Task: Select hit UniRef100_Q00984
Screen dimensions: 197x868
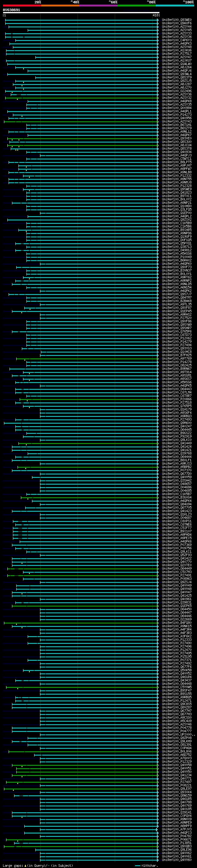Action: [x=177, y=108]
